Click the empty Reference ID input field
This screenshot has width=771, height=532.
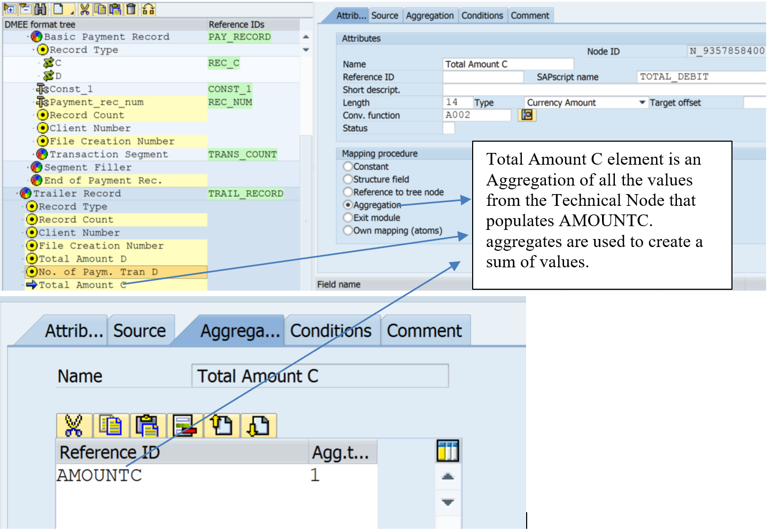pyautogui.click(x=483, y=77)
